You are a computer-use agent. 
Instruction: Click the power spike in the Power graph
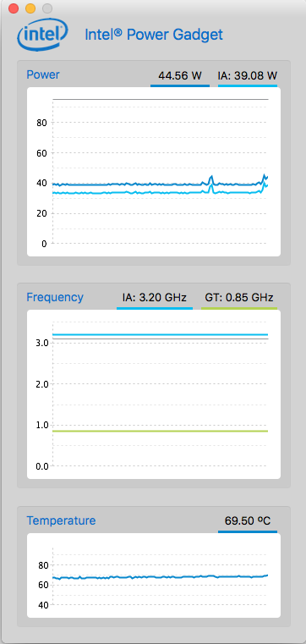pos(210,181)
